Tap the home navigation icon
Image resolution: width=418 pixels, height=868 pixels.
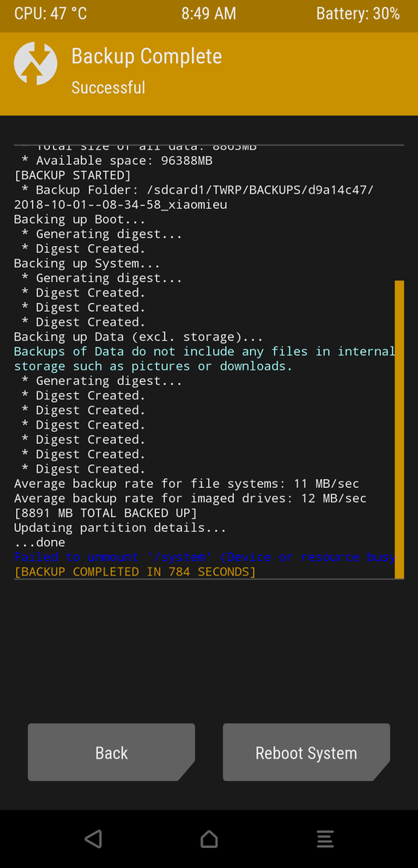(x=209, y=838)
